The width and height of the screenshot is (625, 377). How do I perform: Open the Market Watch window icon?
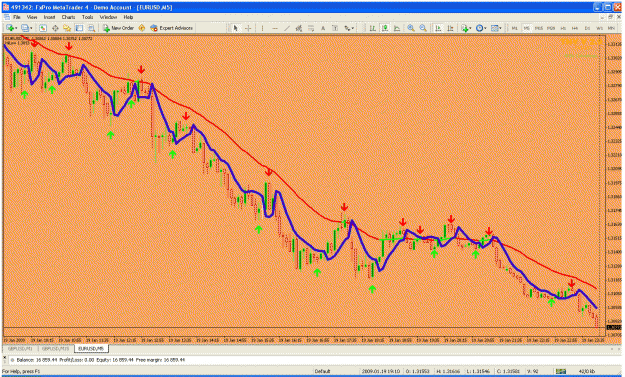point(43,28)
